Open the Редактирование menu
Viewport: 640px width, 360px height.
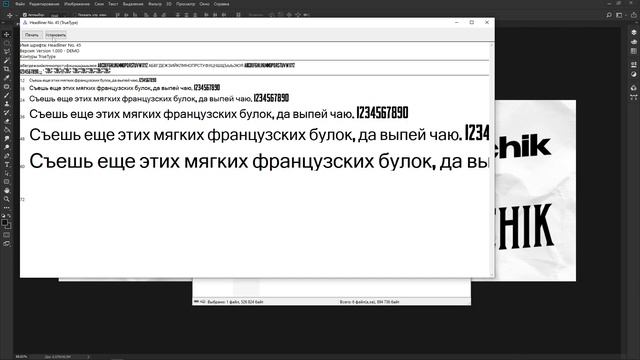[x=44, y=4]
